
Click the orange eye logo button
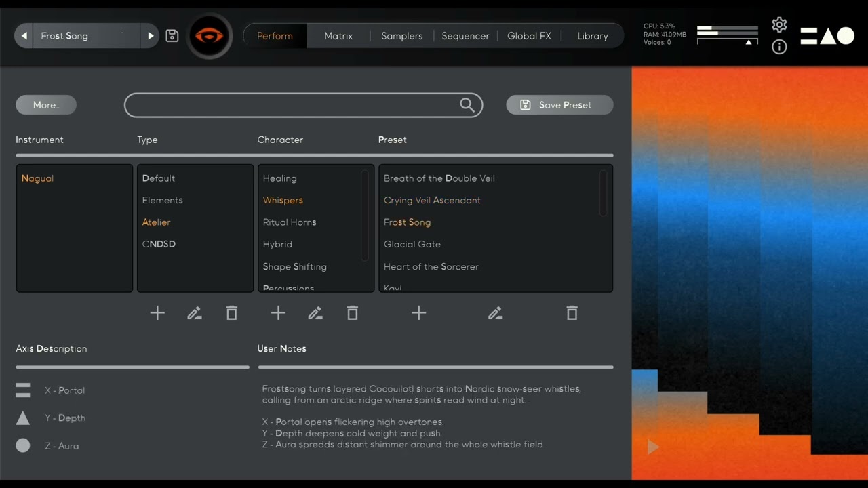(x=210, y=36)
